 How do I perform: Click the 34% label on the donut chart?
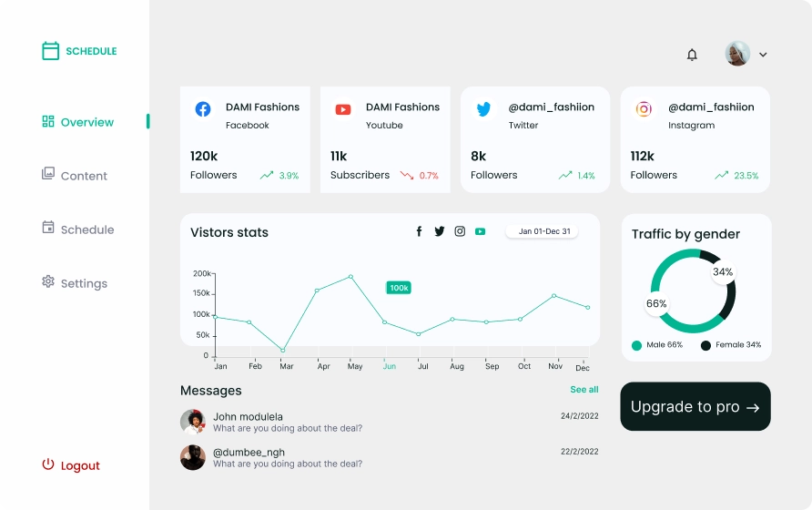click(723, 272)
